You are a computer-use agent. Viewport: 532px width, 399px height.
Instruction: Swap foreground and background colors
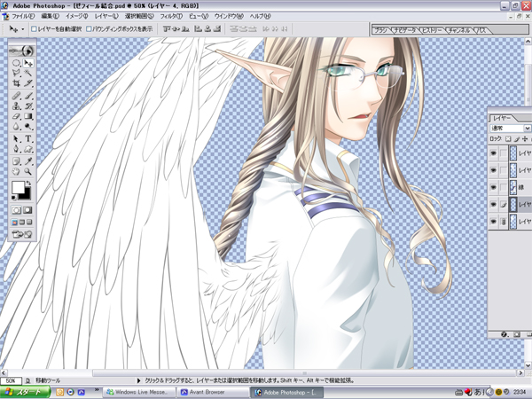28,184
